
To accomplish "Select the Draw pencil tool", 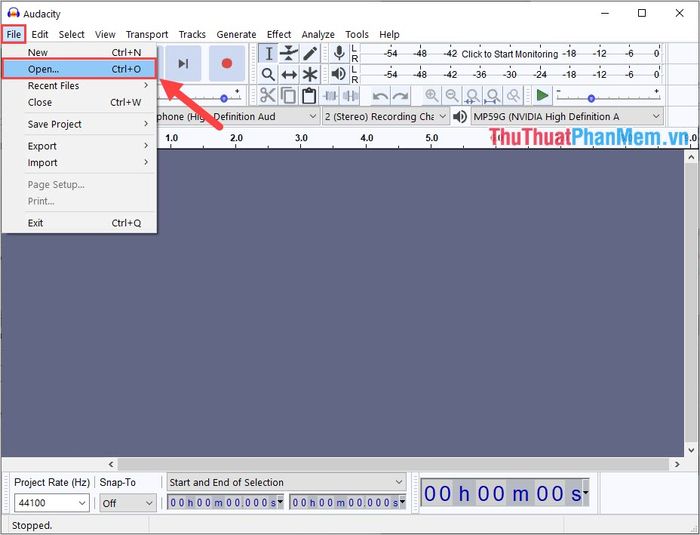I will 310,53.
